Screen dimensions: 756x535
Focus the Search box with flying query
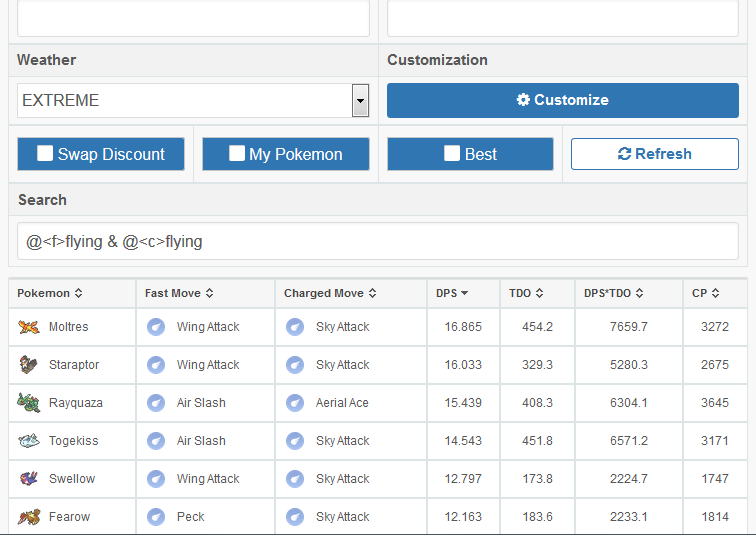[x=378, y=241]
